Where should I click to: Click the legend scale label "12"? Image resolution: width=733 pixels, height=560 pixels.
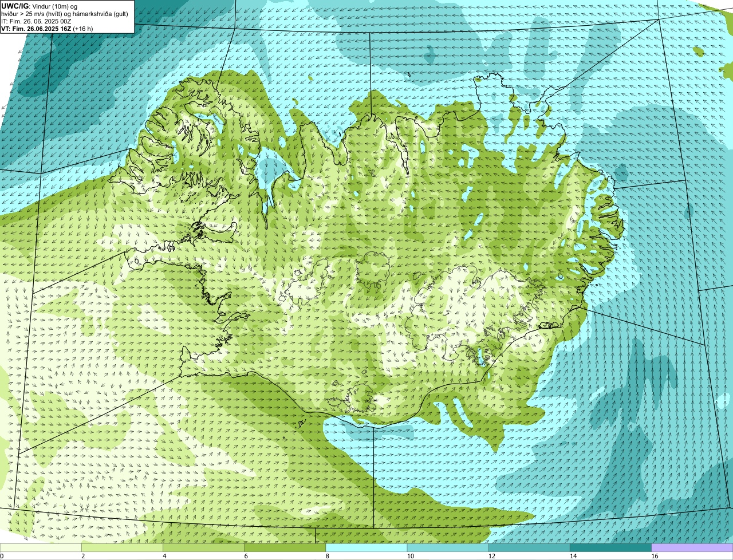(x=492, y=556)
